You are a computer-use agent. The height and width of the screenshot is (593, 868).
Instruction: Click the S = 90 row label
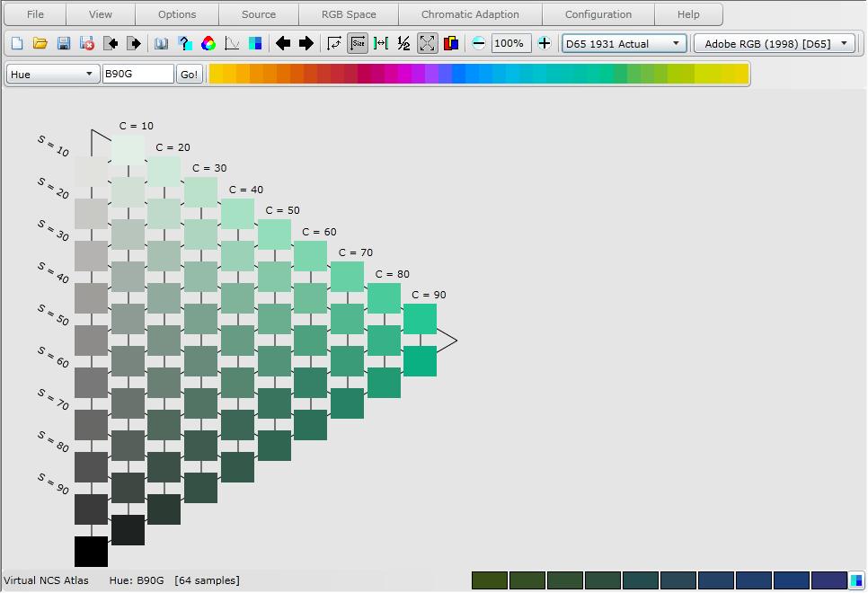(54, 484)
